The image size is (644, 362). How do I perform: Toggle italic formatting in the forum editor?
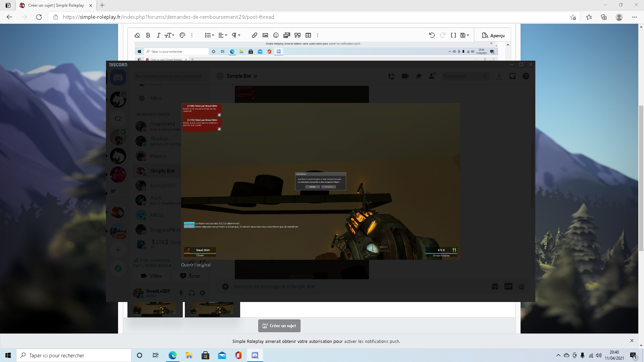(x=158, y=35)
